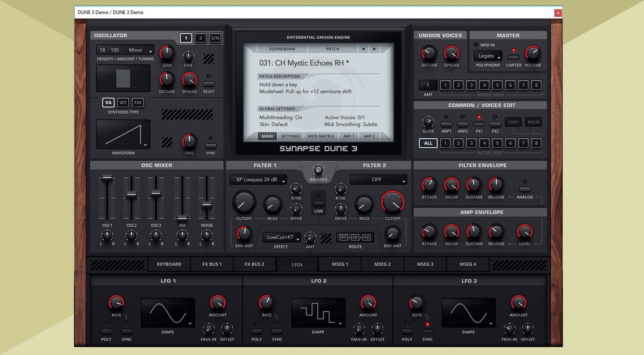644x355 pixels.
Task: Click the OSC1 mixer fader
Action: 107,178
